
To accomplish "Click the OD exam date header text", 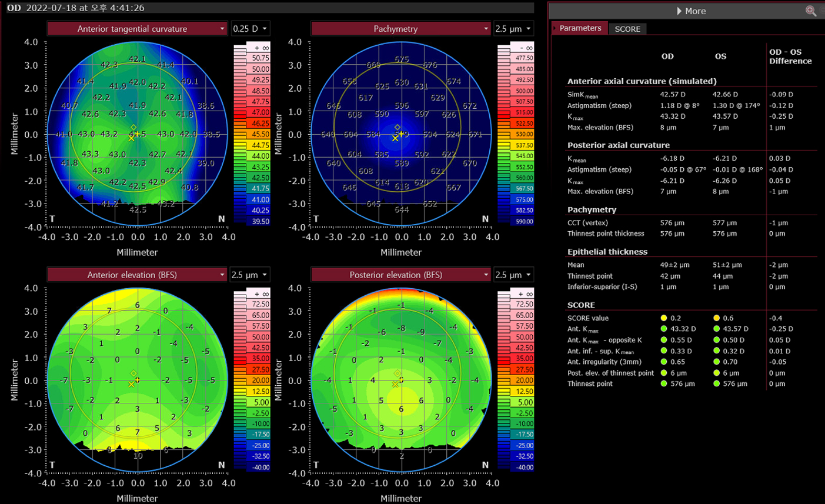I will [76, 8].
